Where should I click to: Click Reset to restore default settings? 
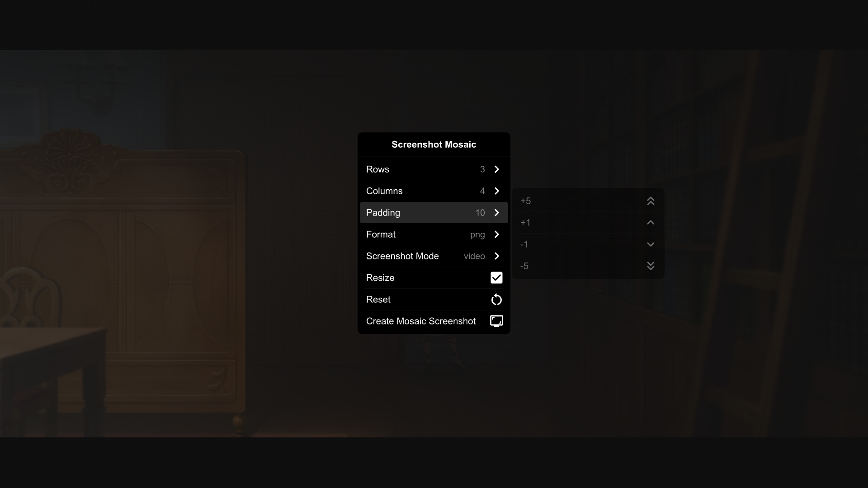(434, 299)
